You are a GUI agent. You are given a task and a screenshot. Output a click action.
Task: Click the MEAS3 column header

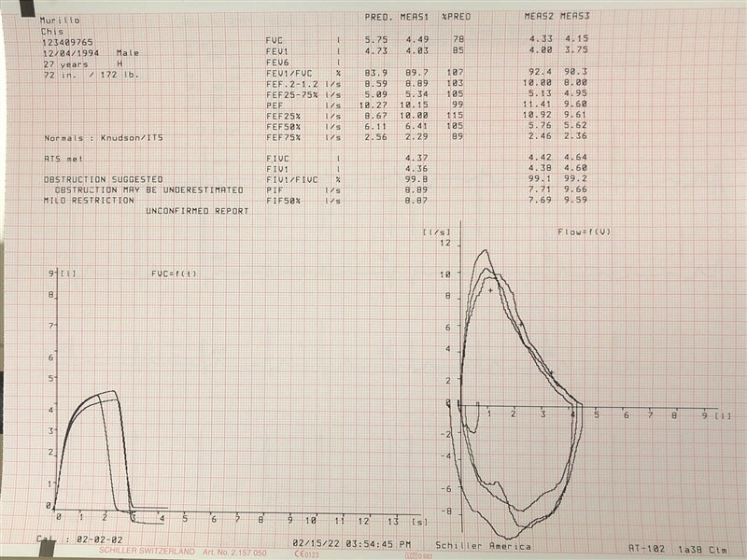(x=575, y=16)
